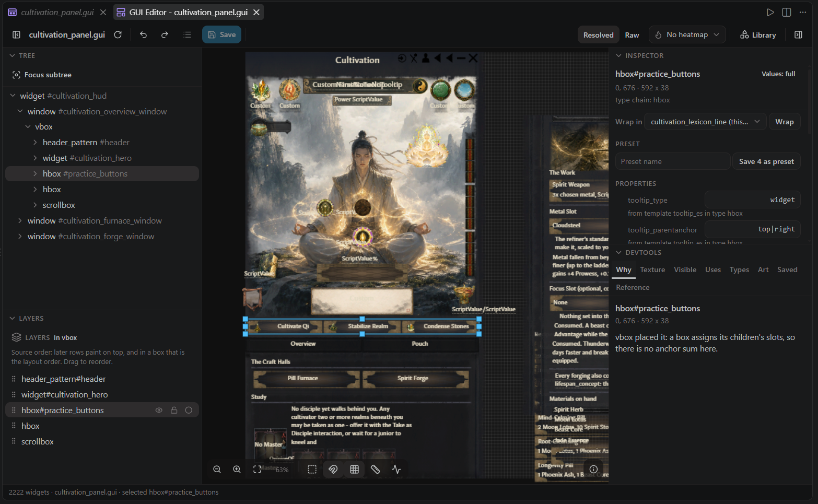This screenshot has height=504, width=818.
Task: Expand window #cultivation_forge_window node
Action: pyautogui.click(x=20, y=236)
